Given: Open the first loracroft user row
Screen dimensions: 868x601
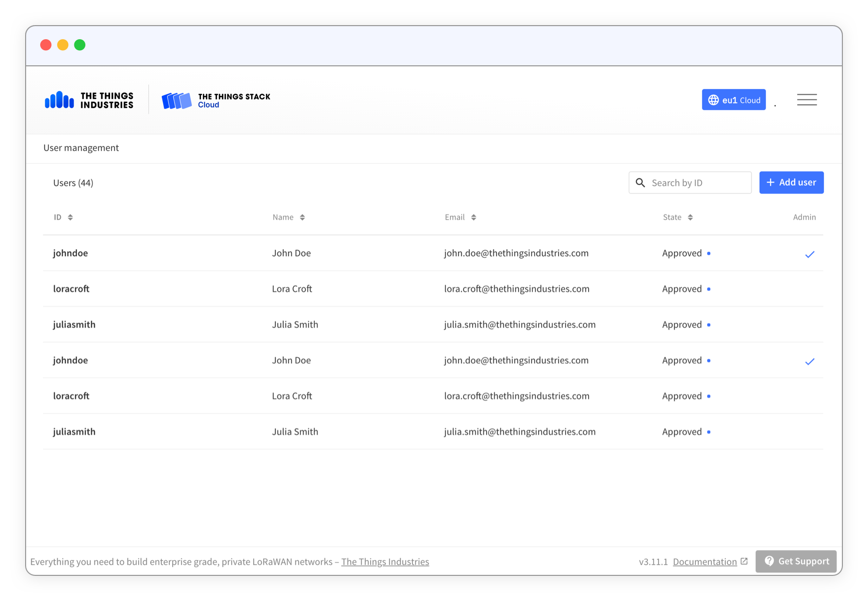Looking at the screenshot, I should [71, 289].
